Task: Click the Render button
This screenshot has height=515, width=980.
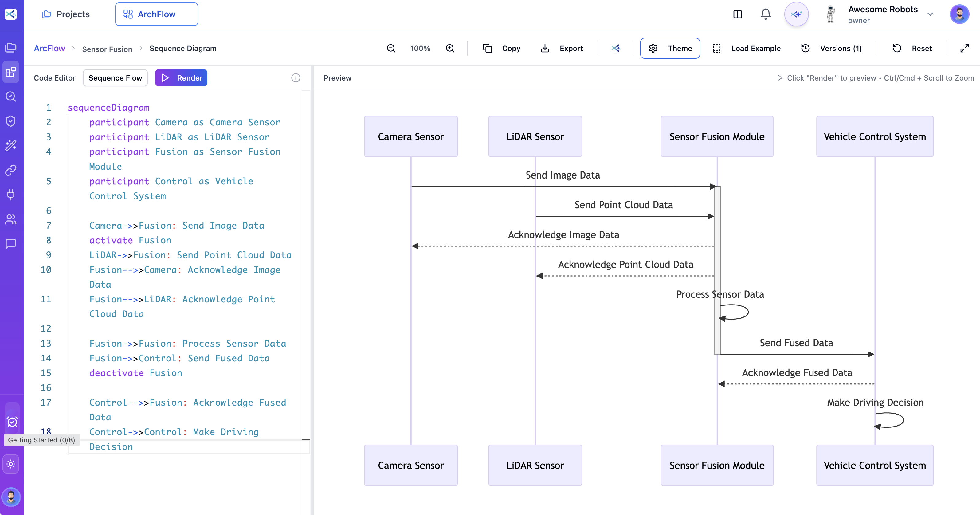Action: [181, 78]
